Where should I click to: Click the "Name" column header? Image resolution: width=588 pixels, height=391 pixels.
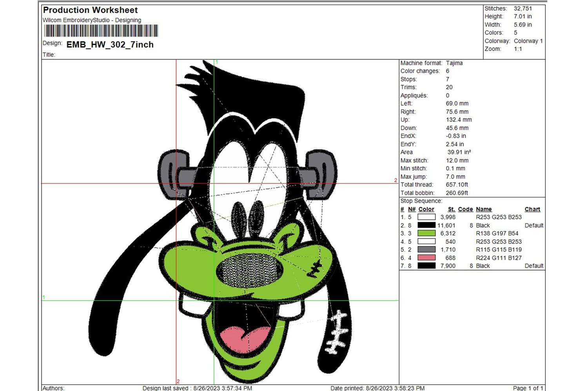coord(484,209)
